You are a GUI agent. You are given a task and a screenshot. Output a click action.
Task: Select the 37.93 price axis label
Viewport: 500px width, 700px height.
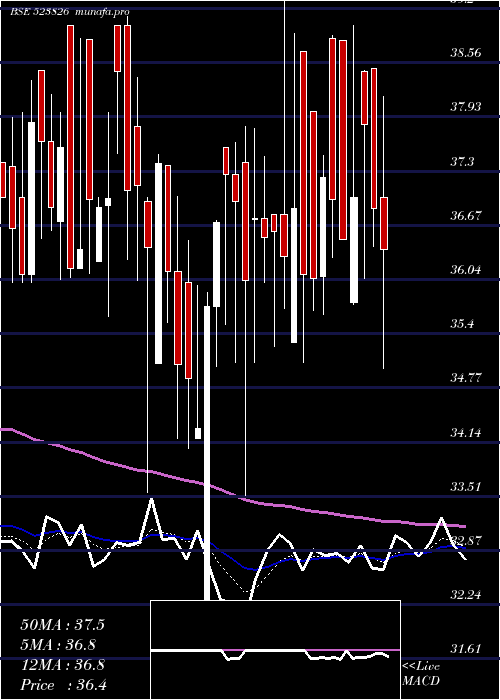(466, 107)
